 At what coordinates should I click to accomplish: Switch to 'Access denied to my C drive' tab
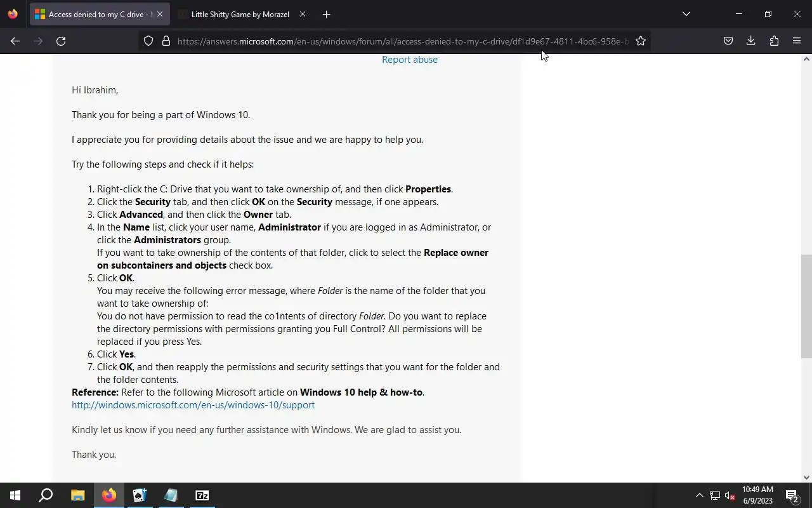[x=100, y=14]
